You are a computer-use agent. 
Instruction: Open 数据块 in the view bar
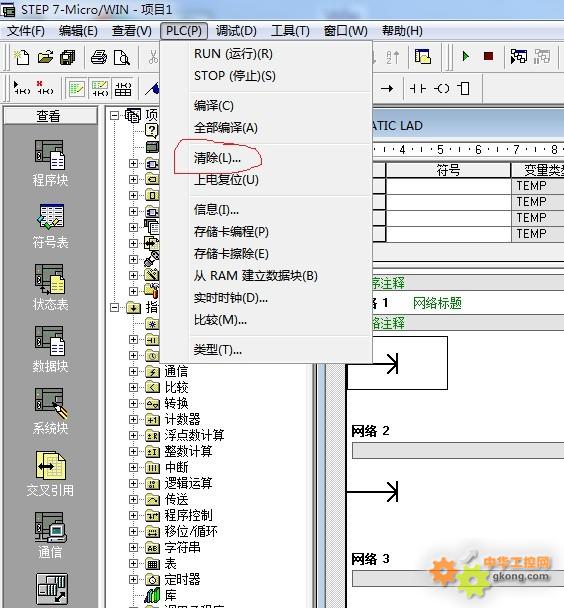point(50,349)
